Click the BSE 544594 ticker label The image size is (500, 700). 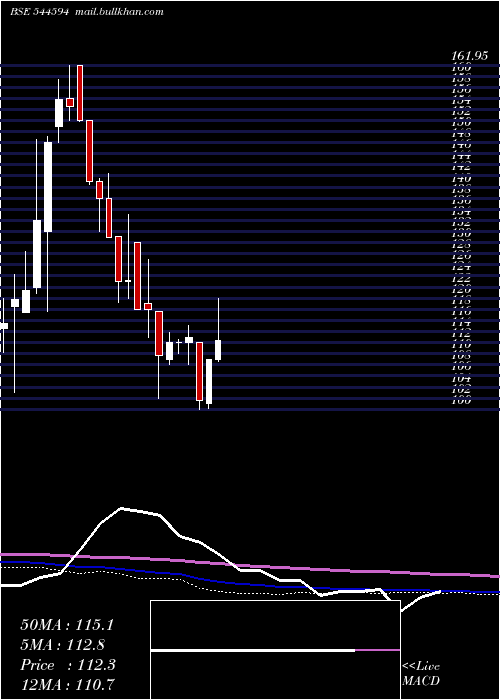click(x=39, y=12)
